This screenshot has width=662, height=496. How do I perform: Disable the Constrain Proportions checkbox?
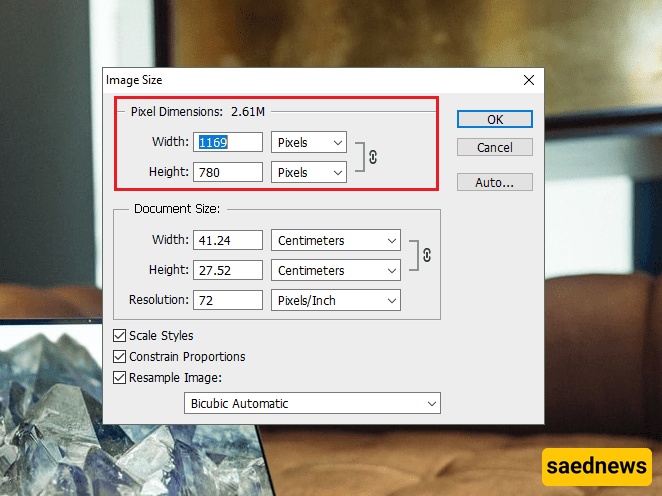(x=121, y=357)
